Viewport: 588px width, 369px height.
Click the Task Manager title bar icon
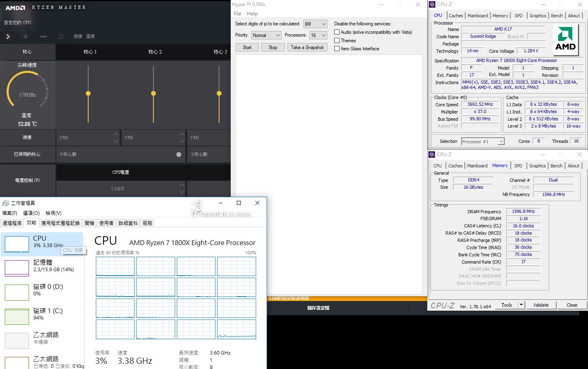point(6,203)
